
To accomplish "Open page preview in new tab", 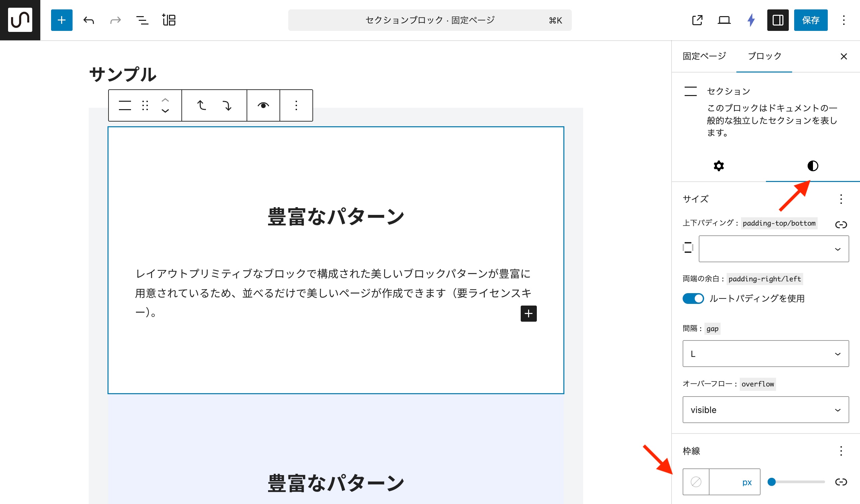I will tap(697, 20).
